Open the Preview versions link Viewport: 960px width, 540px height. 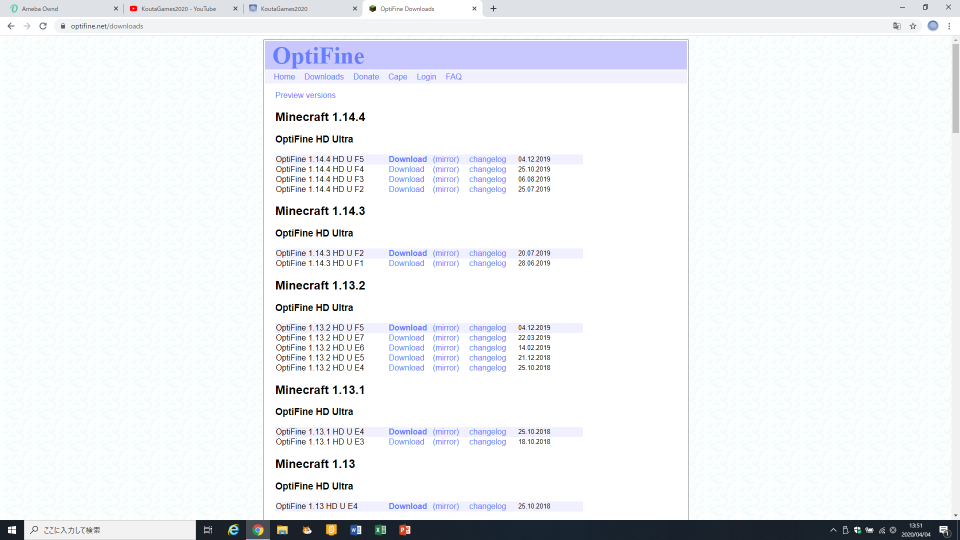[306, 96]
